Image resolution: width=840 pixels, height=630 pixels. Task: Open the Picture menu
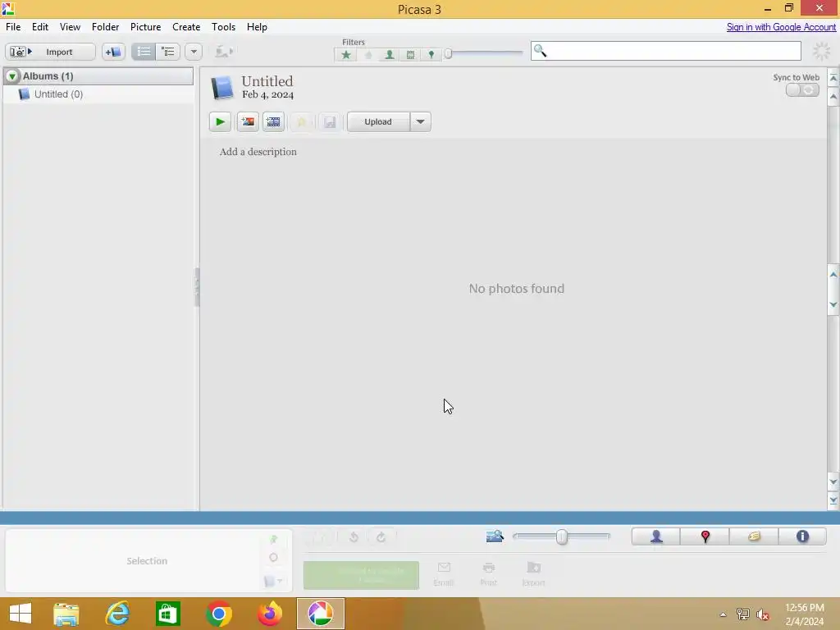(x=146, y=27)
